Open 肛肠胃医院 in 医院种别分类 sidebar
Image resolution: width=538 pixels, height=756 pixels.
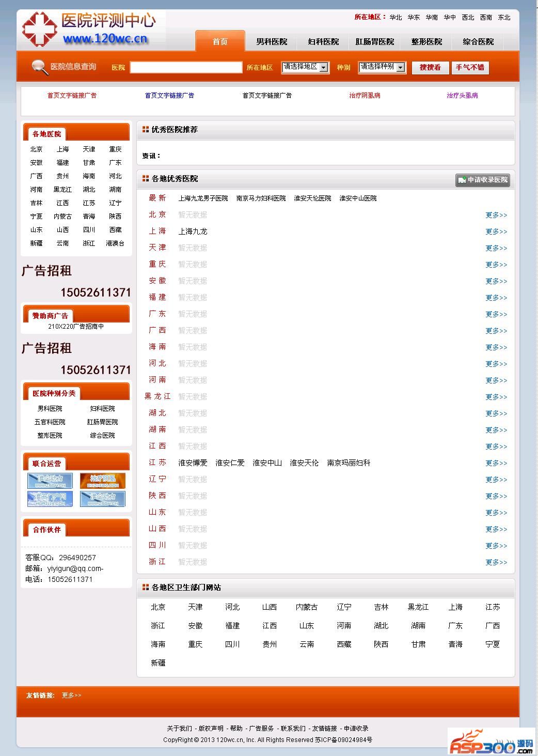pyautogui.click(x=103, y=422)
